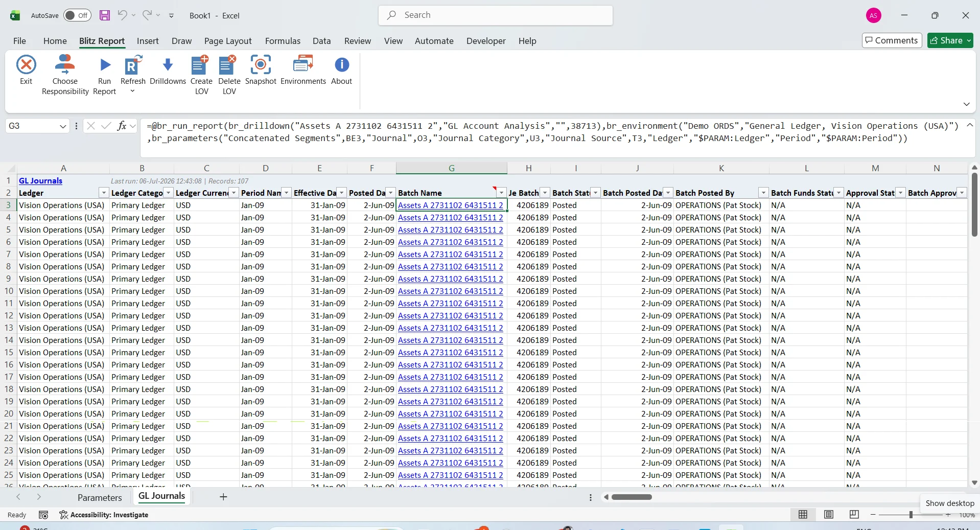Image resolution: width=980 pixels, height=530 pixels.
Task: Select the GL Journals sheet tab
Action: [x=161, y=496]
